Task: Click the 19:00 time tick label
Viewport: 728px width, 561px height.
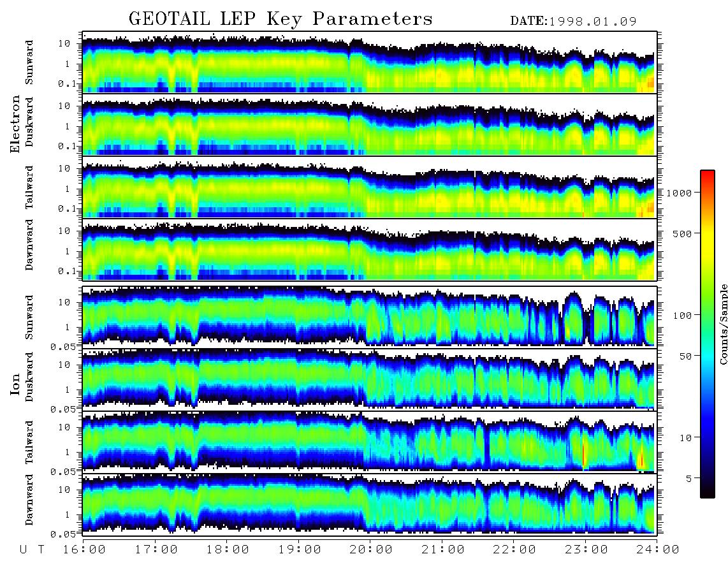Action: (300, 550)
